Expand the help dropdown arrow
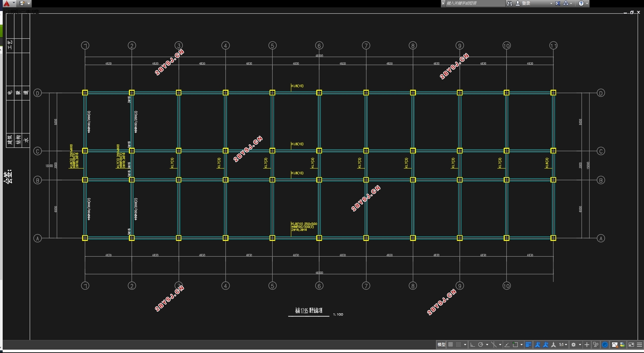644x353 pixels. pos(587,3)
